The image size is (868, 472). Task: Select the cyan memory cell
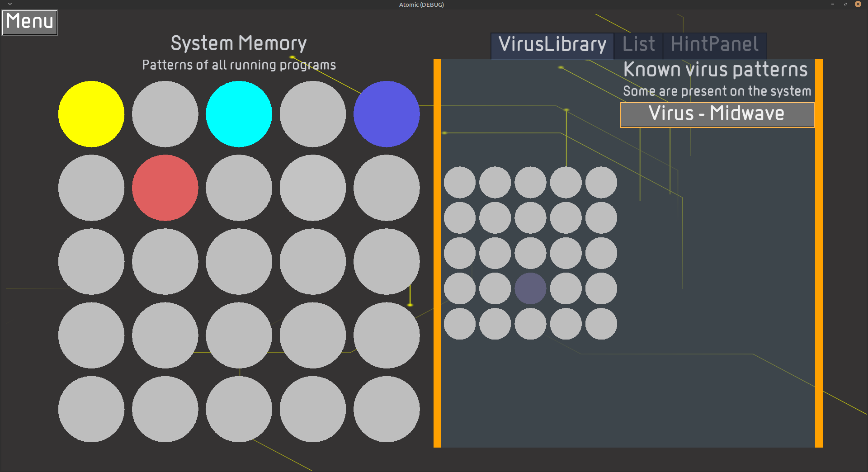click(239, 114)
